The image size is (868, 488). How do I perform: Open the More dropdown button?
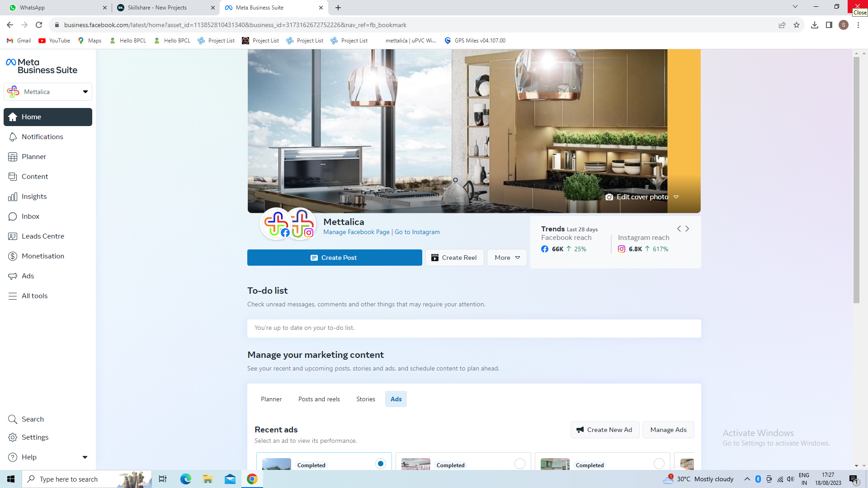click(x=507, y=258)
